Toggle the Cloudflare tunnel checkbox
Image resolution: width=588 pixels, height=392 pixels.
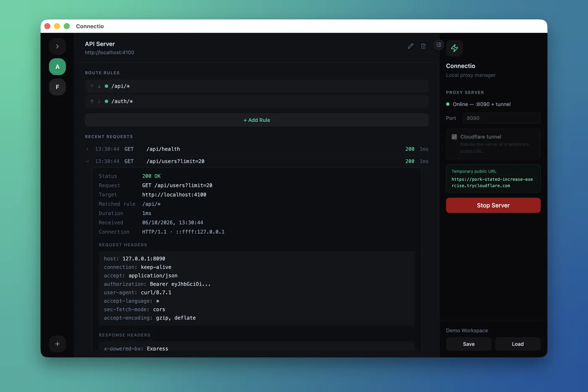pyautogui.click(x=454, y=137)
